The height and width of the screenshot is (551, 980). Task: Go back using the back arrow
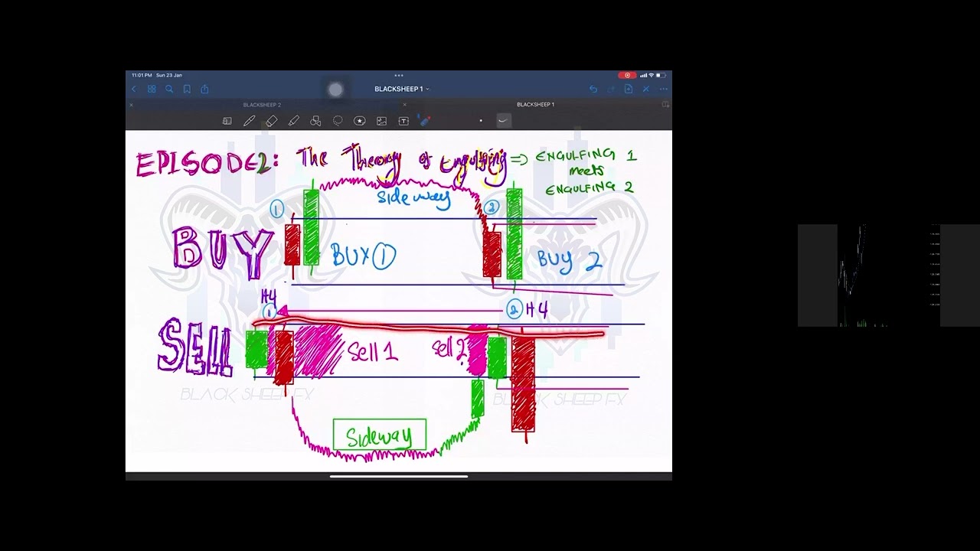click(x=134, y=90)
